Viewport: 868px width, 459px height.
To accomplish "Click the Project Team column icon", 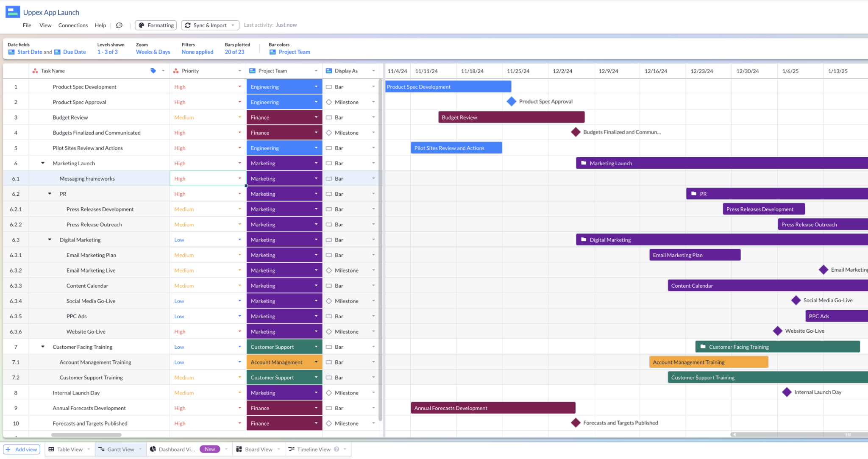I will (x=253, y=71).
